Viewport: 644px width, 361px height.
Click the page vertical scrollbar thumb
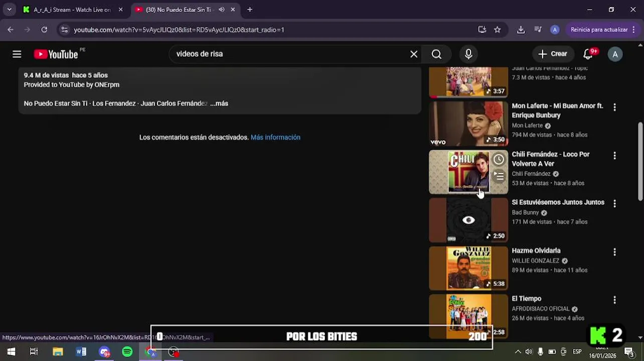coord(640,161)
